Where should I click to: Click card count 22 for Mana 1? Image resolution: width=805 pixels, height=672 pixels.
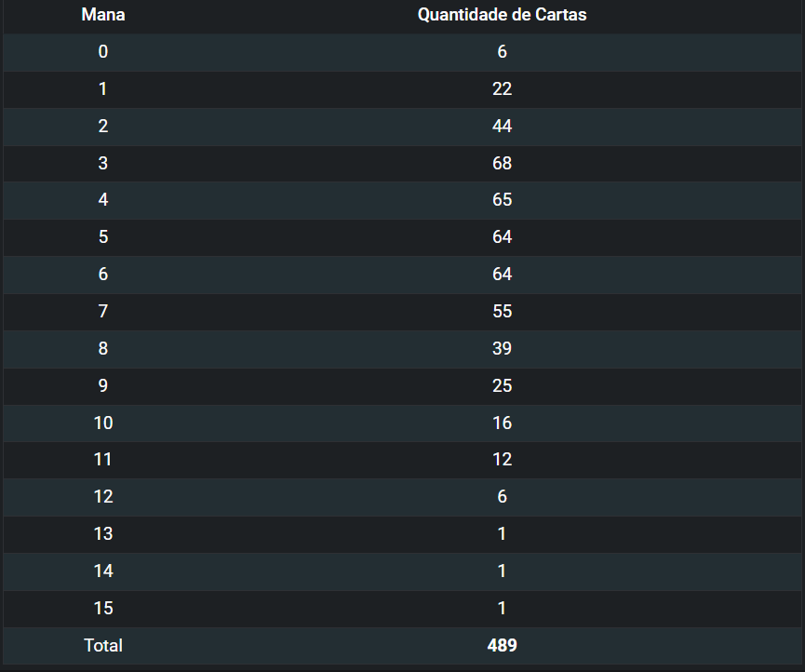coord(502,88)
